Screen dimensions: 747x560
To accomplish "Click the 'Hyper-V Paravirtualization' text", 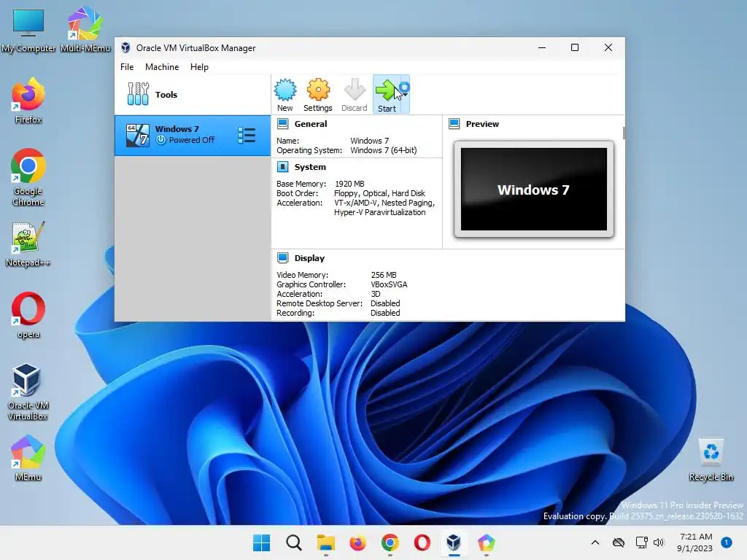I will pos(379,212).
